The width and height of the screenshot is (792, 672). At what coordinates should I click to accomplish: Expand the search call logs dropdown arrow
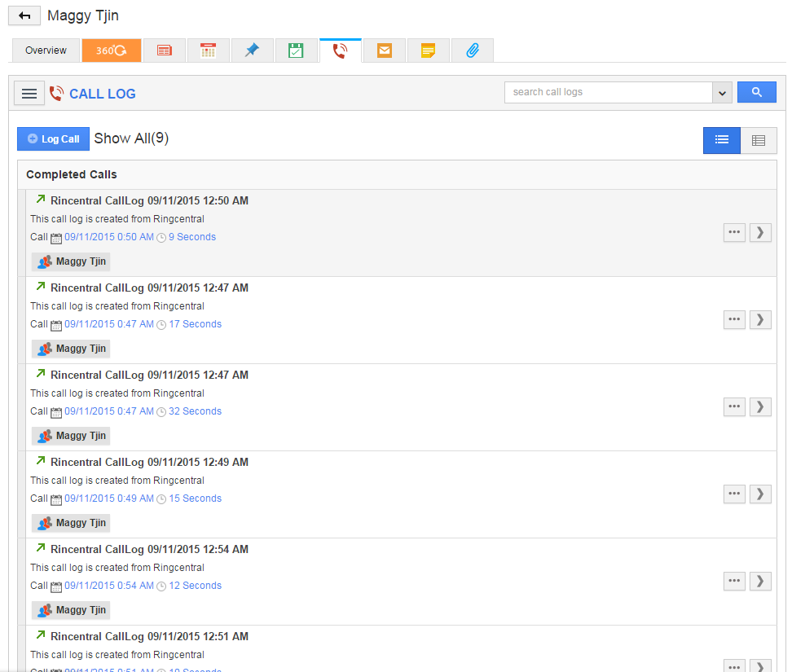722,93
